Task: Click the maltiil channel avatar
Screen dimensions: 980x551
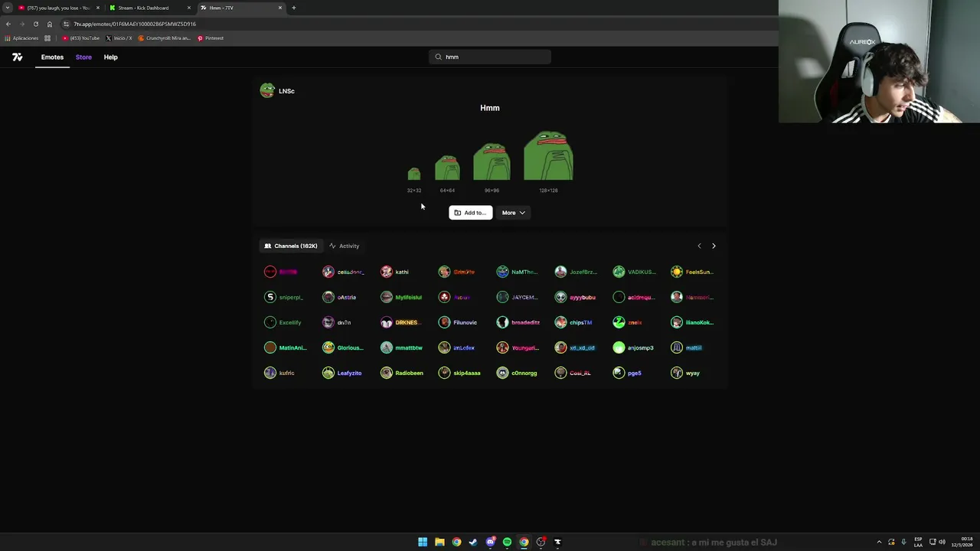Action: pos(677,347)
